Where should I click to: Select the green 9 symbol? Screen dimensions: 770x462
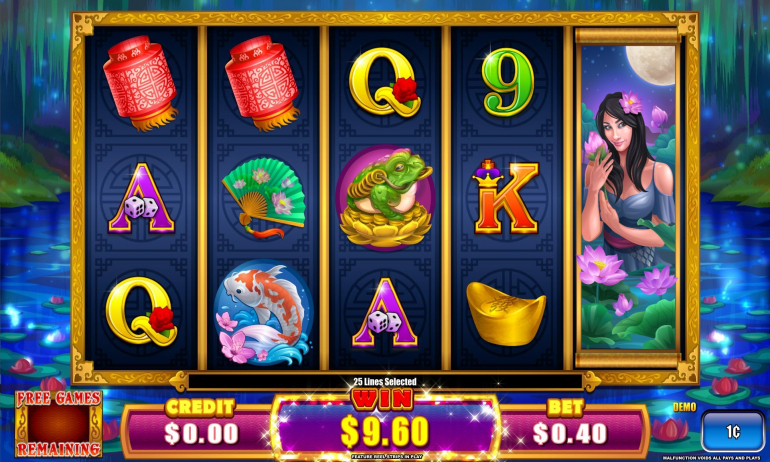tap(508, 82)
